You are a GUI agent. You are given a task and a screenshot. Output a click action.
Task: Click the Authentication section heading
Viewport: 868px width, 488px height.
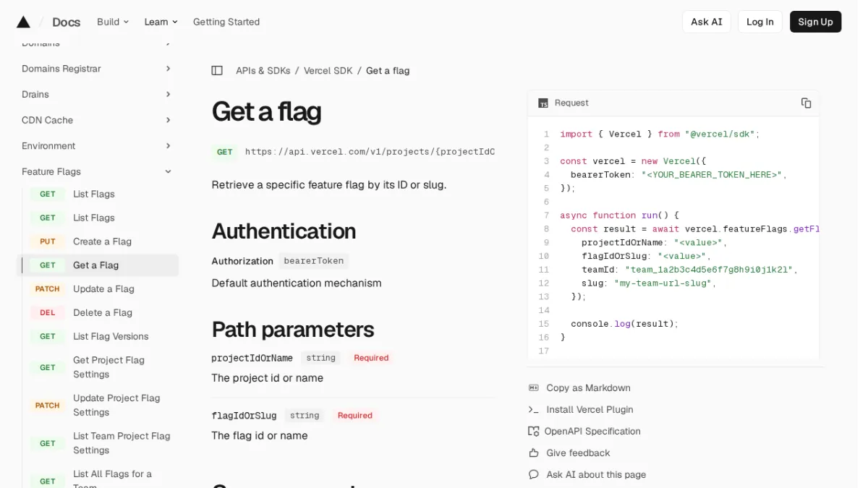click(x=284, y=231)
